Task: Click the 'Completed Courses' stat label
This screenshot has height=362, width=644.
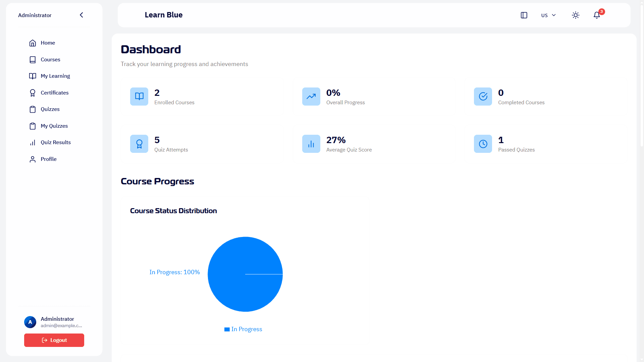Action: 521,103
